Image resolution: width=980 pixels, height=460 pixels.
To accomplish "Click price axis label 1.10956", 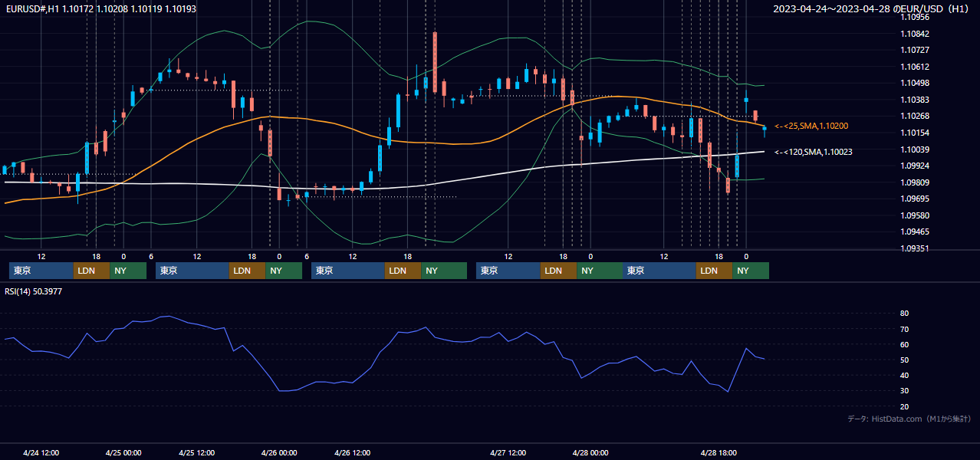I will [x=915, y=17].
